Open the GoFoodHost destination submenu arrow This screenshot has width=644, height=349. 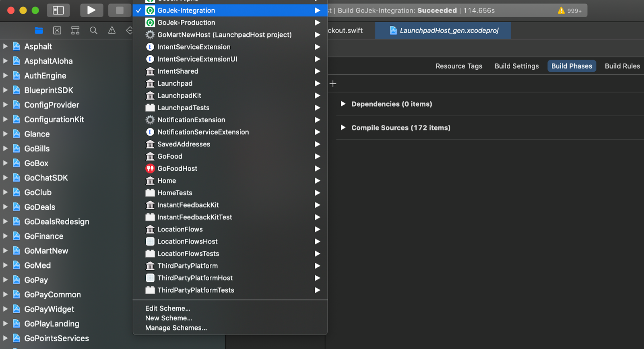click(318, 169)
